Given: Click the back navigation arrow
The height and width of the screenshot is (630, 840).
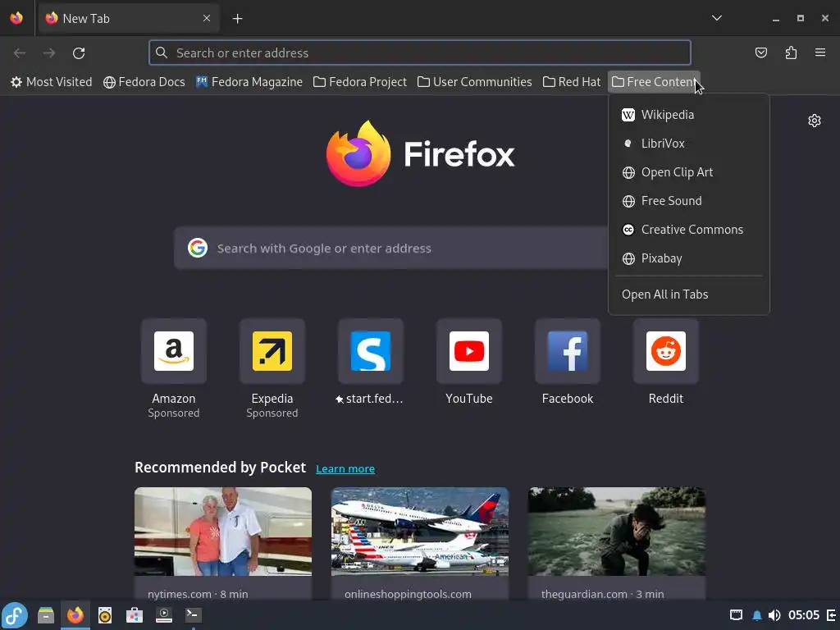Looking at the screenshot, I should coord(20,53).
